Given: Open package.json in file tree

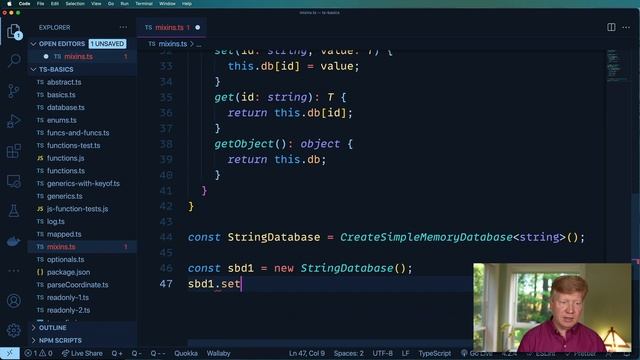Looking at the screenshot, I should point(68,272).
